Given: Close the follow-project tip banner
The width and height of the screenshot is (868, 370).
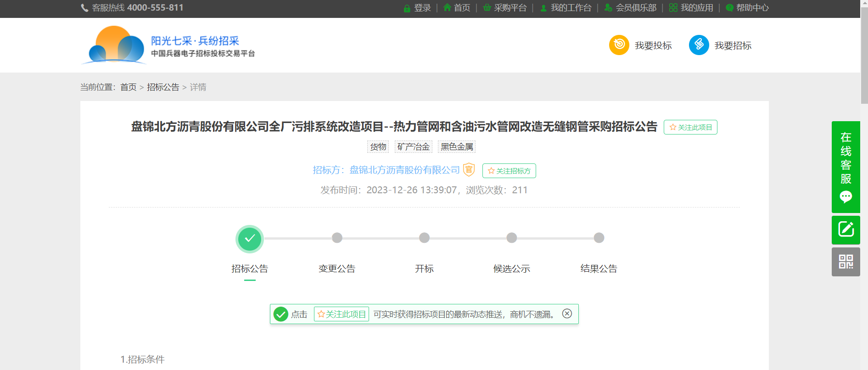Looking at the screenshot, I should [x=567, y=314].
